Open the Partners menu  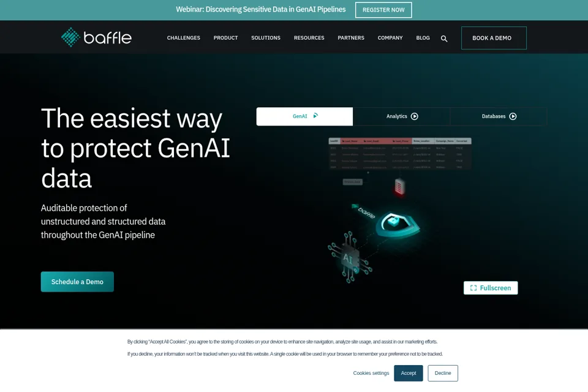(x=351, y=38)
